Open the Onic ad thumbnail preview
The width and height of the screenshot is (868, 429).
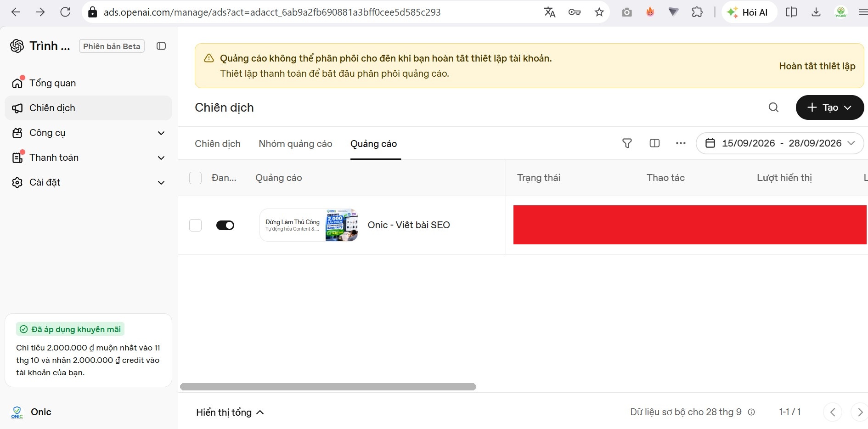tap(309, 225)
